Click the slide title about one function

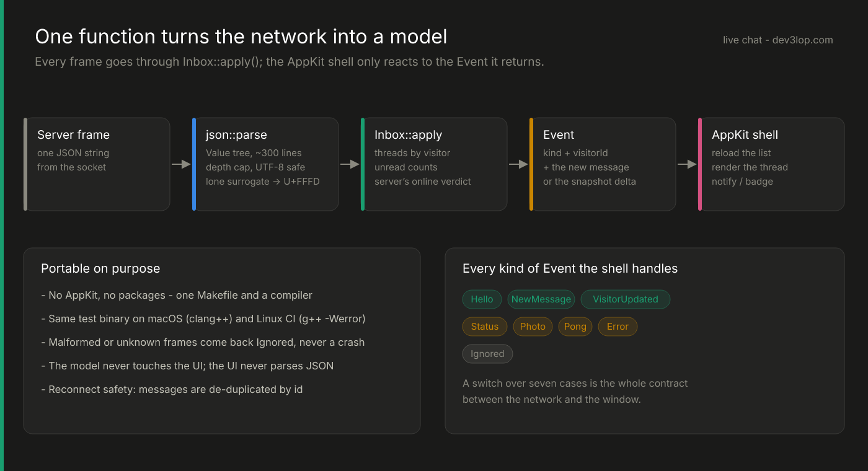[241, 37]
